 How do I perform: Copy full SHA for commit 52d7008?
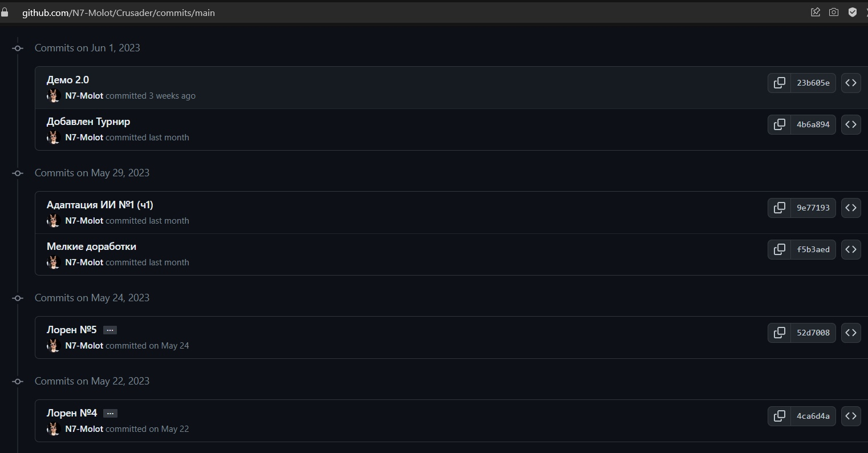[x=779, y=333]
